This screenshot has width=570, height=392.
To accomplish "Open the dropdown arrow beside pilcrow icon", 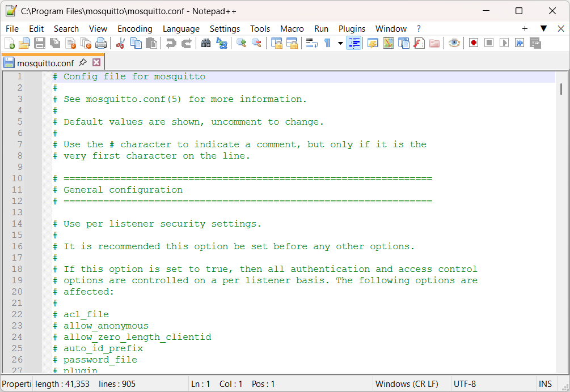I will pyautogui.click(x=340, y=43).
